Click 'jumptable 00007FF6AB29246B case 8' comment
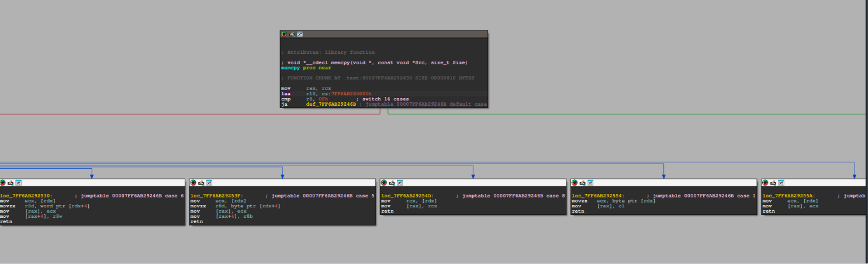 tap(510, 196)
